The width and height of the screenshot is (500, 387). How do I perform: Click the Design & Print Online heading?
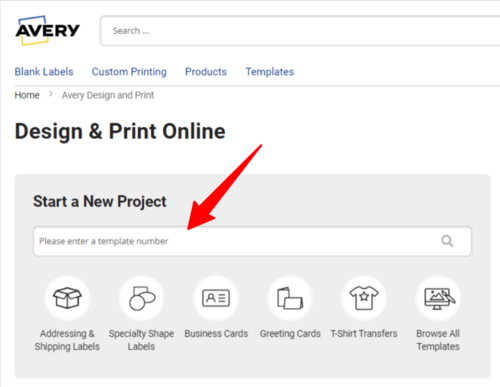coord(120,131)
